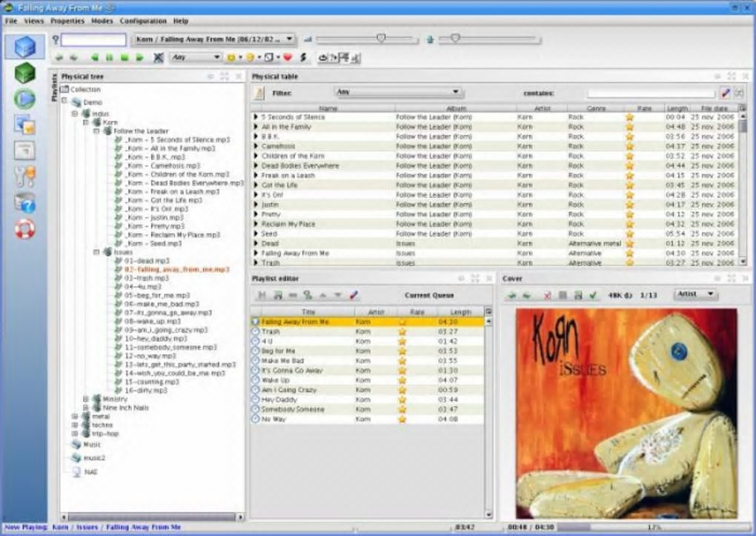Click the green next track button
This screenshot has height=536, width=756.
[x=140, y=58]
